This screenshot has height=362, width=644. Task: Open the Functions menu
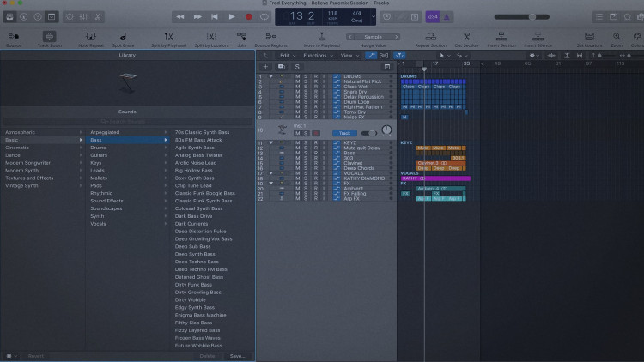coord(317,56)
